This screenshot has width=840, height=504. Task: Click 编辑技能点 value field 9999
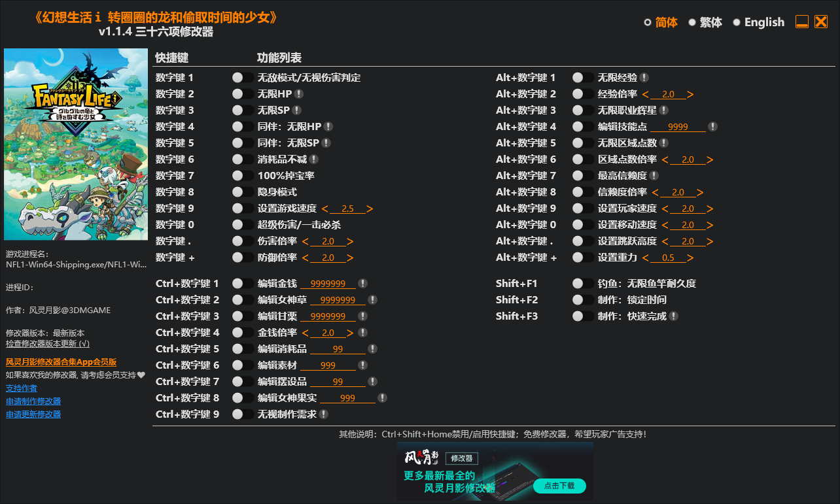(x=678, y=127)
